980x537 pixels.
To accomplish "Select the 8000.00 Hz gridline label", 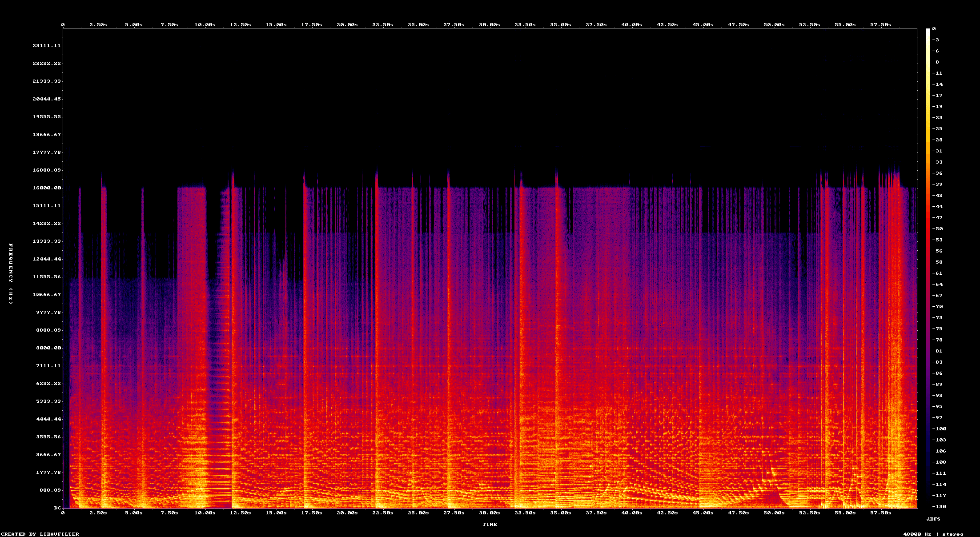I will coord(49,348).
